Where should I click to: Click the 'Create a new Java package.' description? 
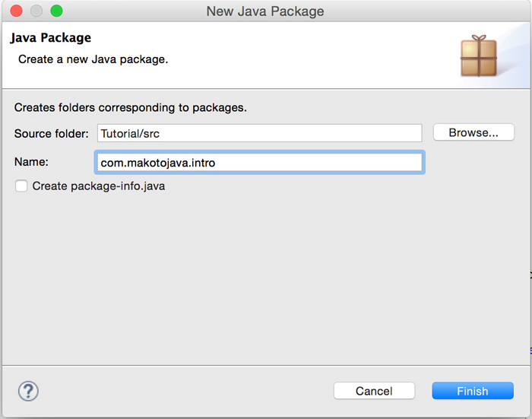click(x=93, y=59)
